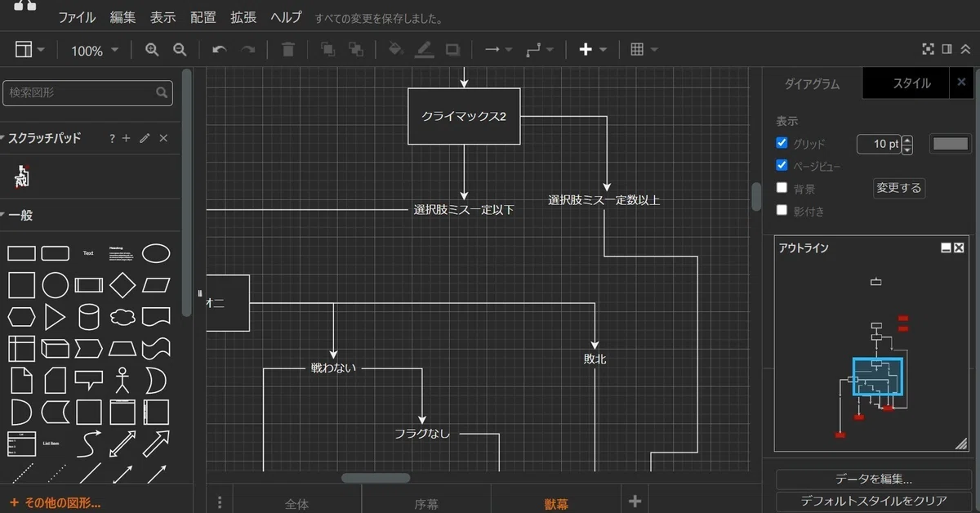Open the 表示 menu
The width and height of the screenshot is (980, 513).
[x=163, y=17]
